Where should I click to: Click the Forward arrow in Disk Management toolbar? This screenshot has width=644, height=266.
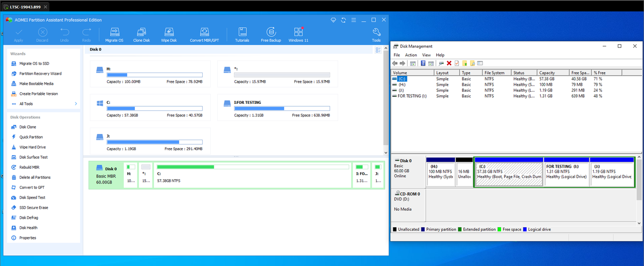[x=403, y=63]
